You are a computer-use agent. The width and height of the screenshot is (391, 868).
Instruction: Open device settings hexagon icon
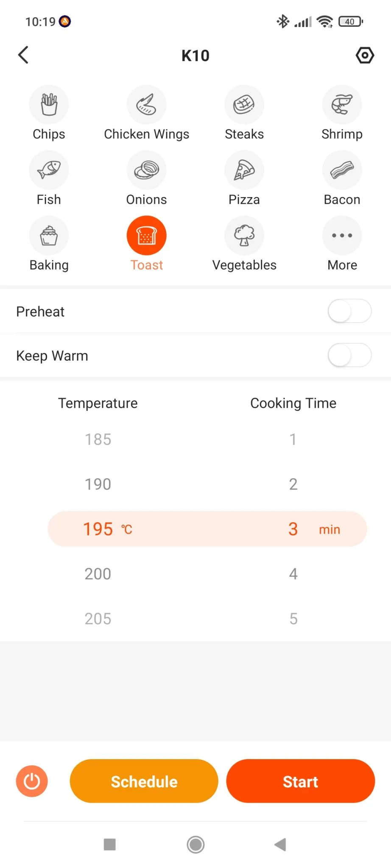coord(365,55)
